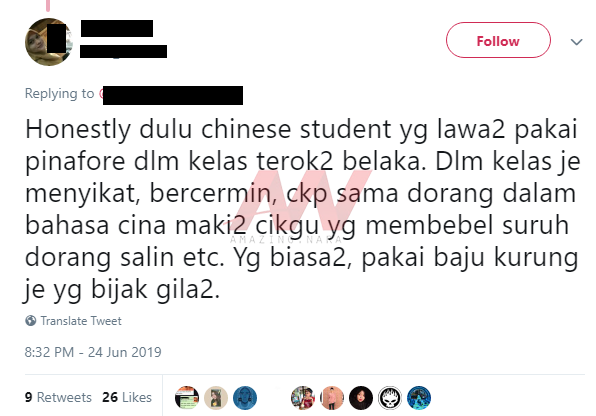
Task: Expand the chevron menu beside Follow
Action: pos(576,42)
